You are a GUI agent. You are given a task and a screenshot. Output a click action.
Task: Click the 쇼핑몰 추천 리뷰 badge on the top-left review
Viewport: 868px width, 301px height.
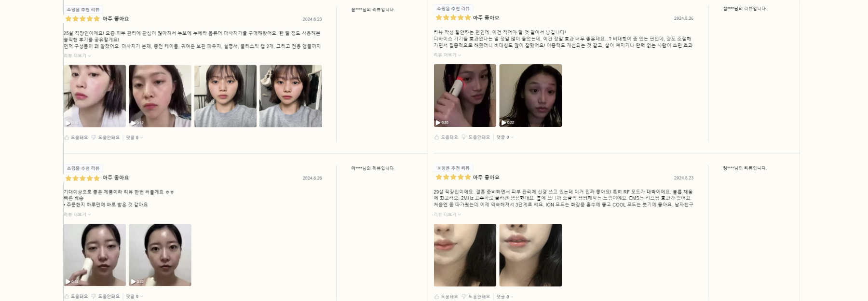pyautogui.click(x=83, y=10)
